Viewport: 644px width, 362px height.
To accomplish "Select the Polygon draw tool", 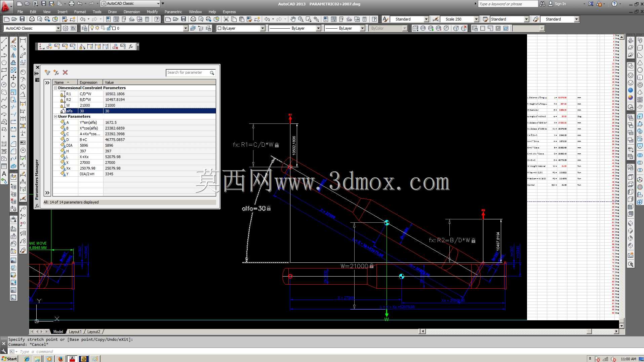I will pos(4,63).
